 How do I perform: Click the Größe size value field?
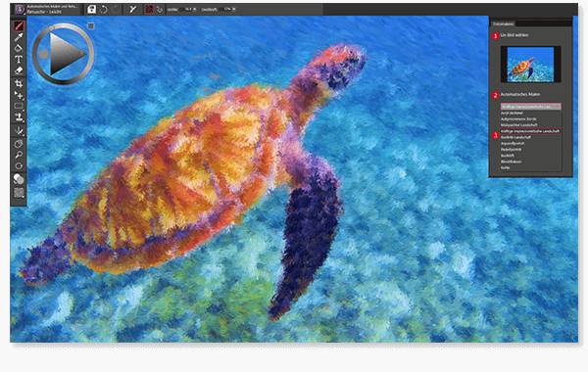[x=185, y=9]
